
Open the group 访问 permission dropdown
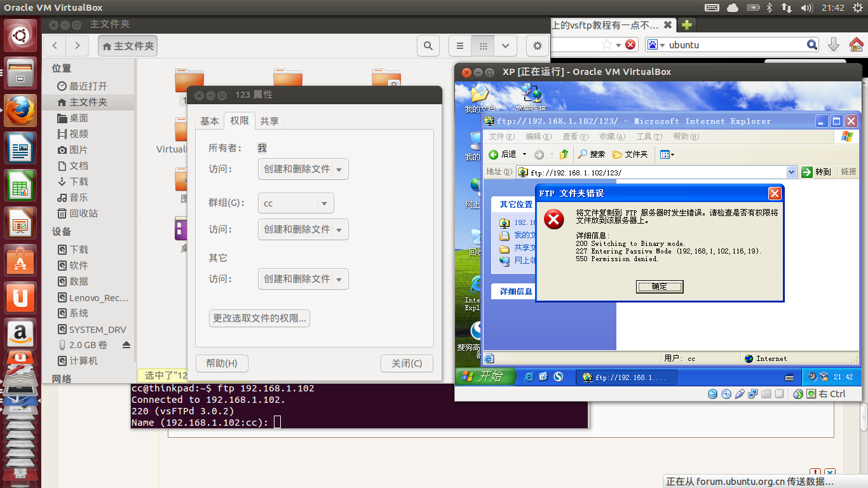303,229
